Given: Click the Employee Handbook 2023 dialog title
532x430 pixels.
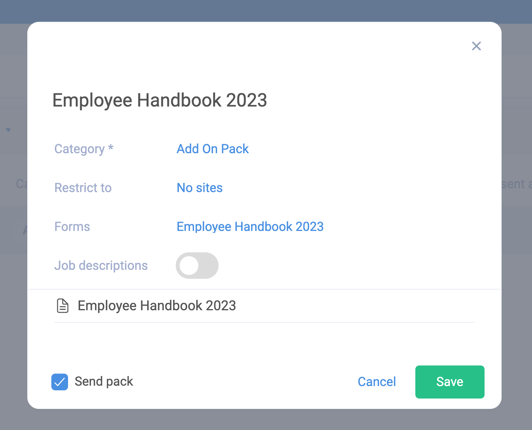Looking at the screenshot, I should pyautogui.click(x=160, y=100).
